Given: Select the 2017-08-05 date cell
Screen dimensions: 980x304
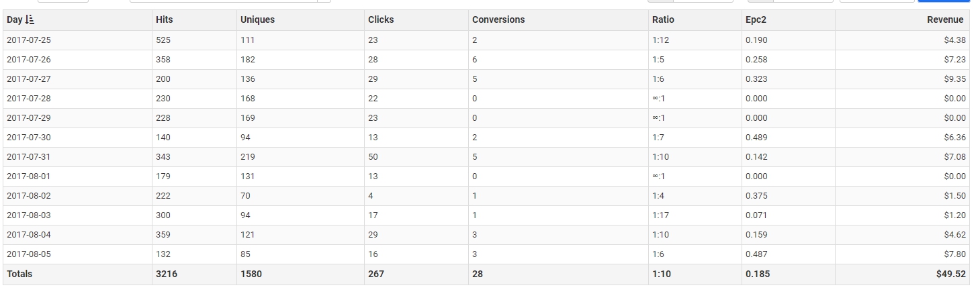Looking at the screenshot, I should tap(29, 254).
